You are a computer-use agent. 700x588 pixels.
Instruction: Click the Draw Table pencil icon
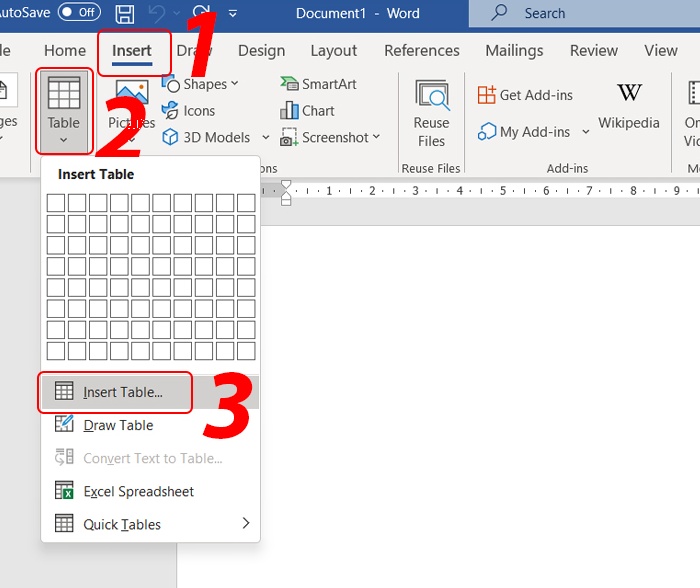(64, 424)
